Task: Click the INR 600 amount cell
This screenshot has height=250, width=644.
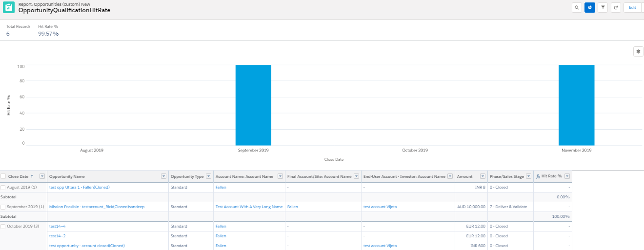Action: click(x=478, y=246)
